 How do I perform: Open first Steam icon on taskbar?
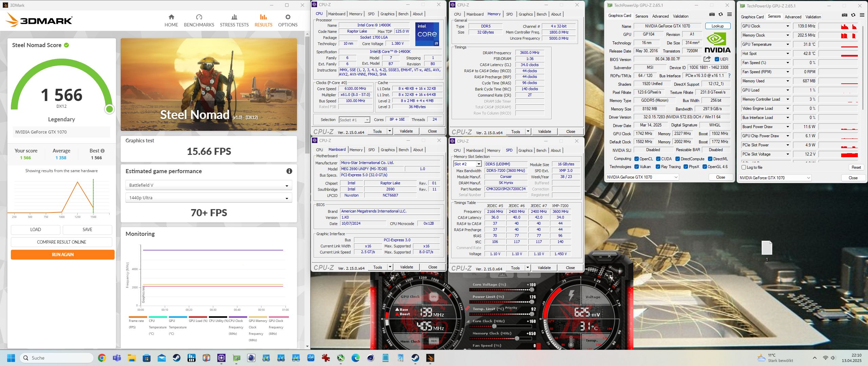point(176,358)
